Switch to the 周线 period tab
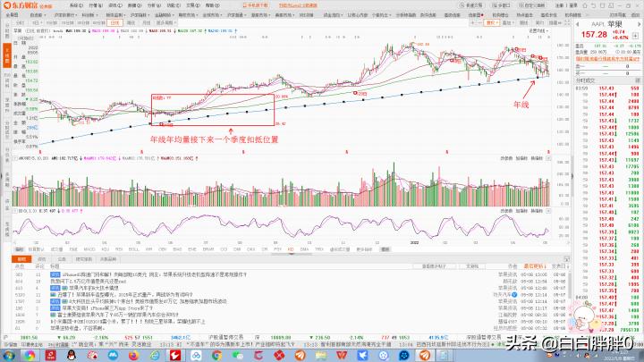Viewport: 644px width, 362px height. click(131, 22)
